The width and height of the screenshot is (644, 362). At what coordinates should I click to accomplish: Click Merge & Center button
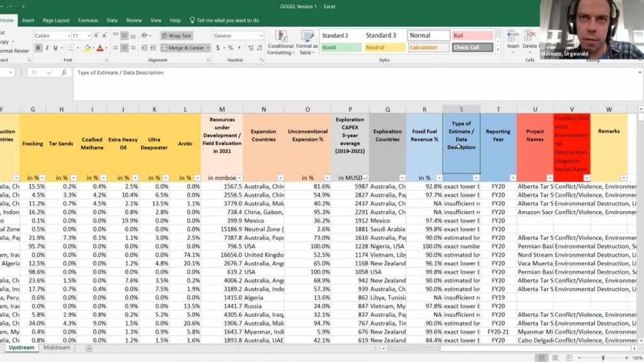tap(183, 48)
